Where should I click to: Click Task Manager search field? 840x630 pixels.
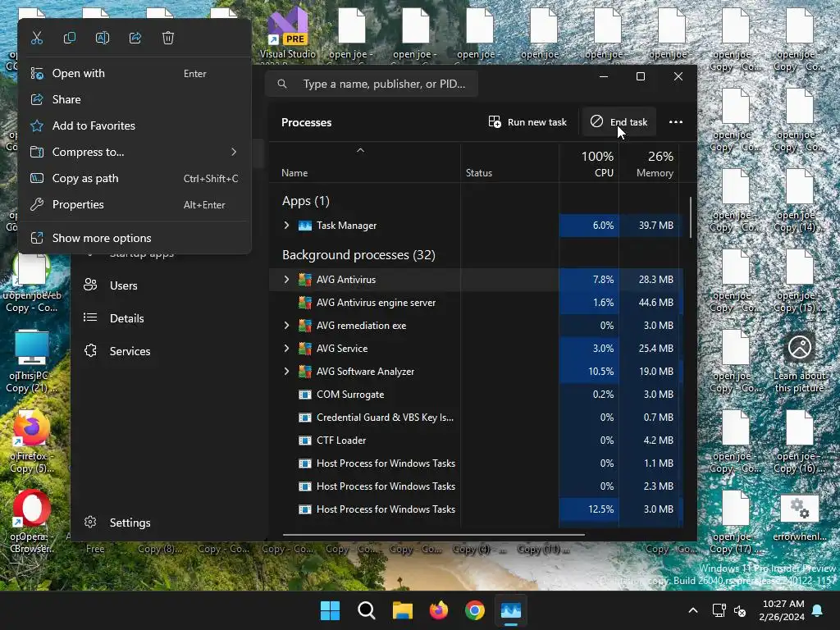[x=372, y=84]
